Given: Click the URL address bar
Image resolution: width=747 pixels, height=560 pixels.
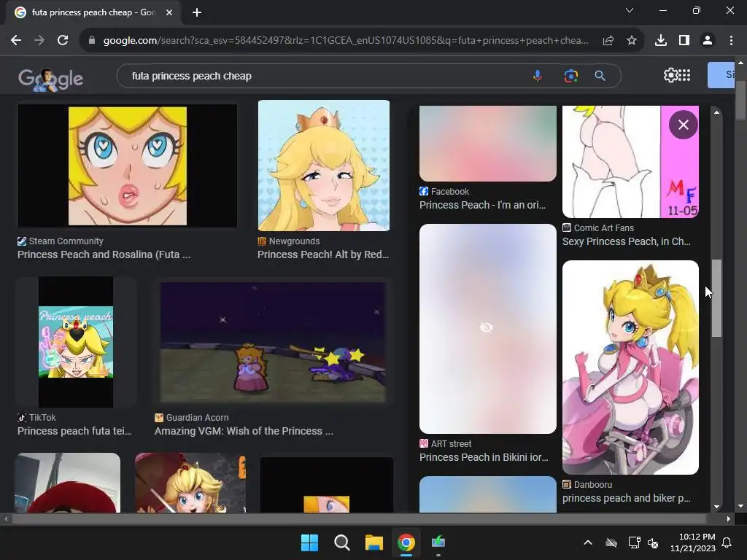Looking at the screenshot, I should [x=345, y=41].
